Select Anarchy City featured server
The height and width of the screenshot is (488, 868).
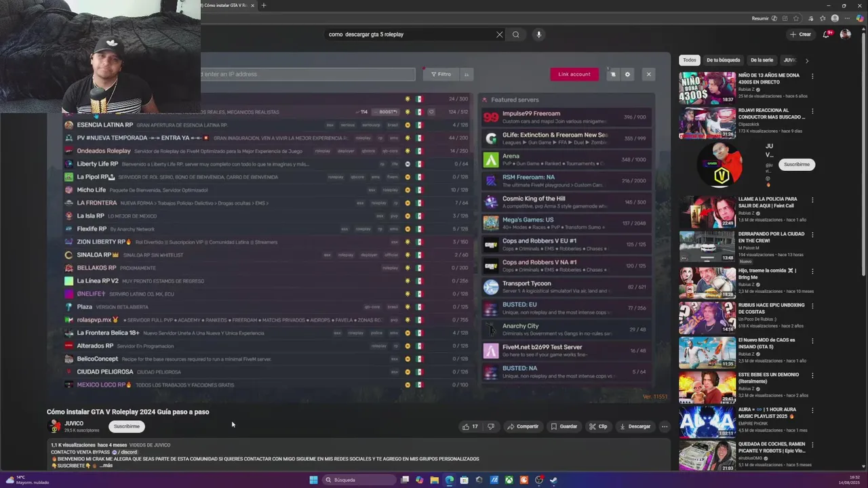(566, 329)
